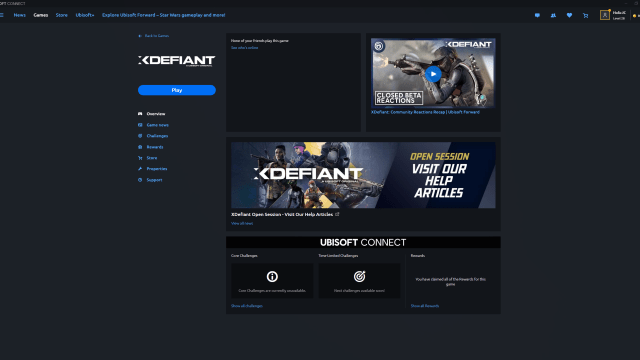The image size is (640, 360).
Task: Click the info icon in Core Challenges
Action: 272,276
